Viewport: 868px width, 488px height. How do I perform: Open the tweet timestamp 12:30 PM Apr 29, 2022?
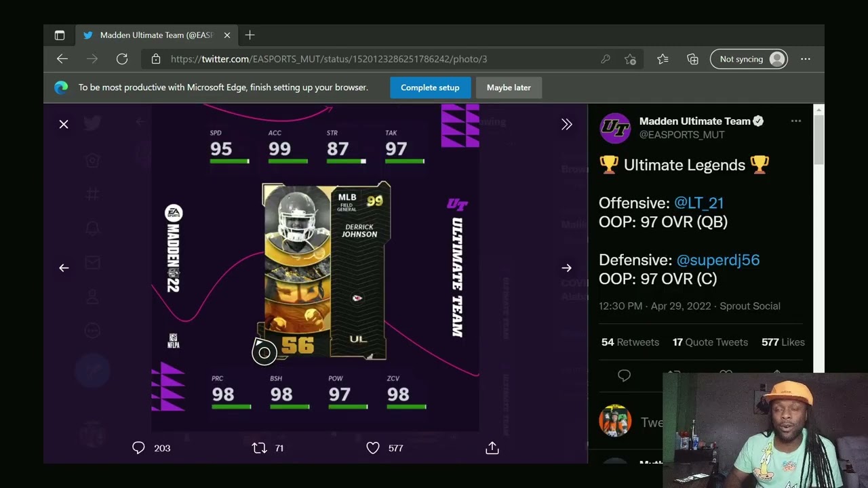(x=654, y=306)
